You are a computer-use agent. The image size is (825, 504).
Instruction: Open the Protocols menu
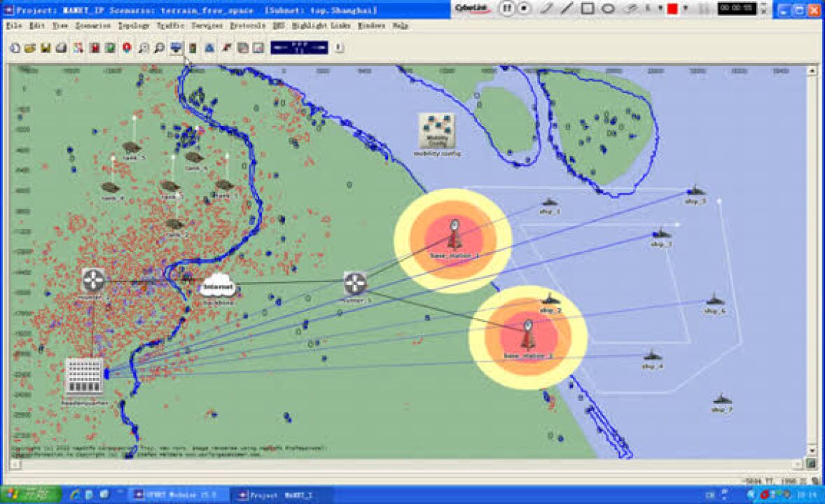247,25
